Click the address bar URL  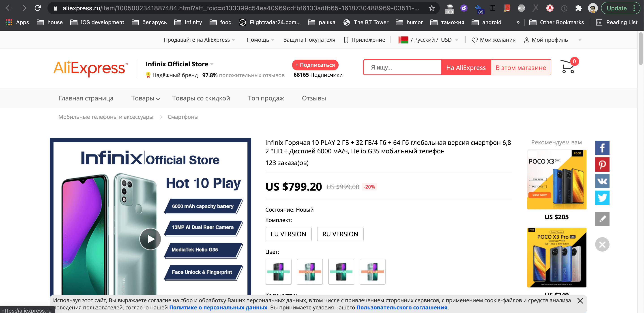(x=240, y=8)
